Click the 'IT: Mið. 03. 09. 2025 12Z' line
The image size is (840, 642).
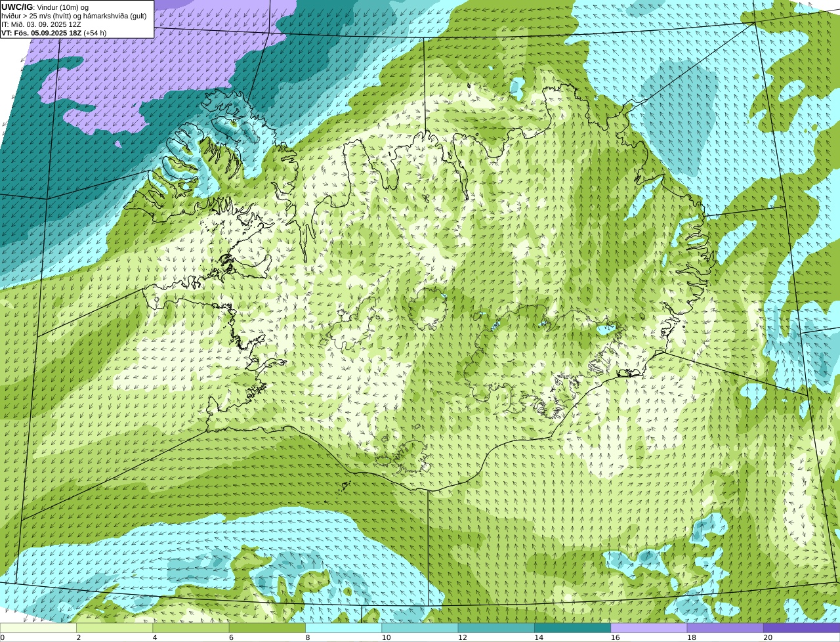coord(41,24)
